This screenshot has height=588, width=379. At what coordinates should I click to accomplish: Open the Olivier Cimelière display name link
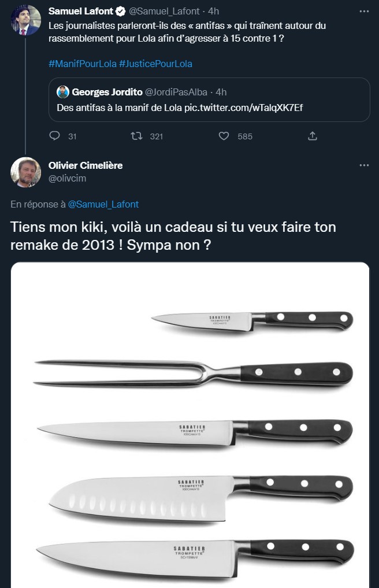tap(86, 165)
